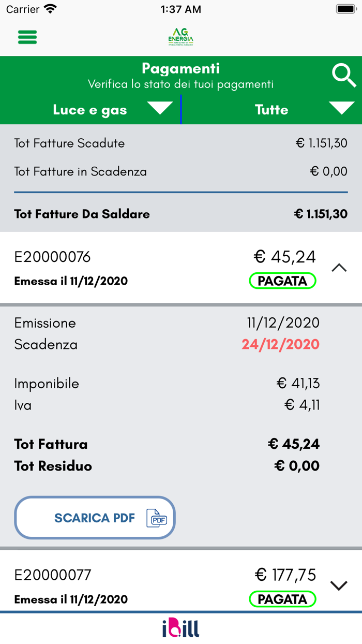Check the battery status icon
The height and width of the screenshot is (644, 362).
click(344, 9)
